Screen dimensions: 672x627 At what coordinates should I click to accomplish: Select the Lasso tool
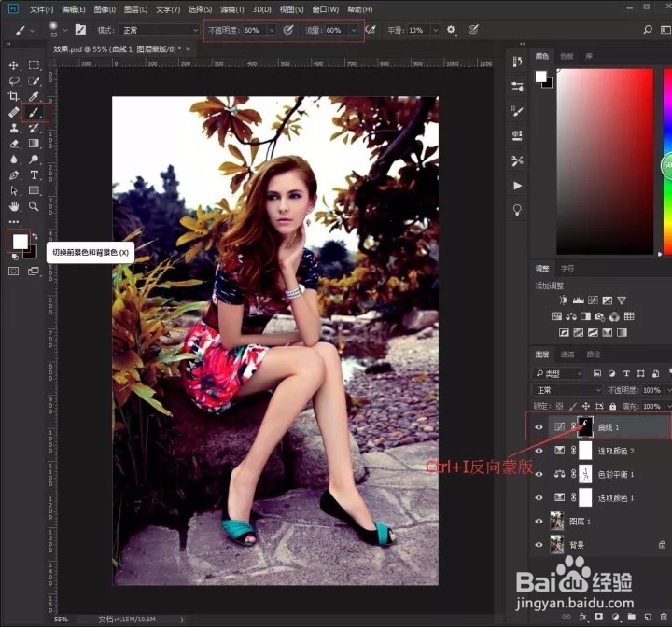tap(14, 80)
